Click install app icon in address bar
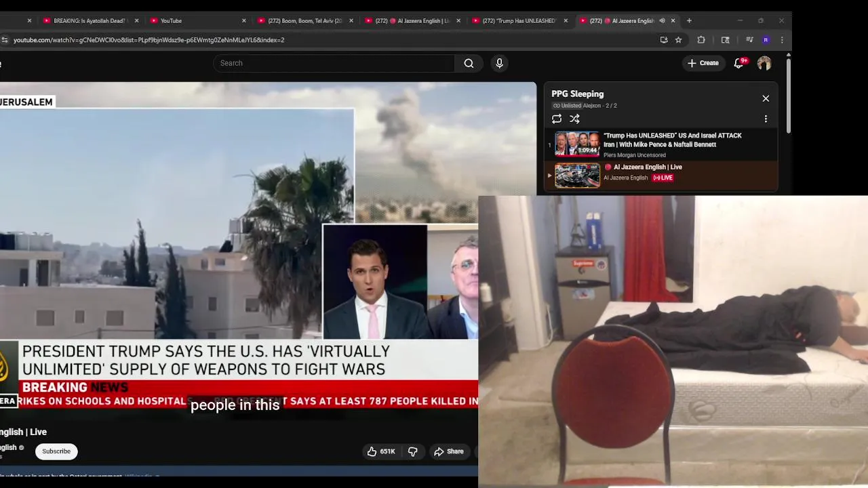The width and height of the screenshot is (868, 488). [664, 40]
